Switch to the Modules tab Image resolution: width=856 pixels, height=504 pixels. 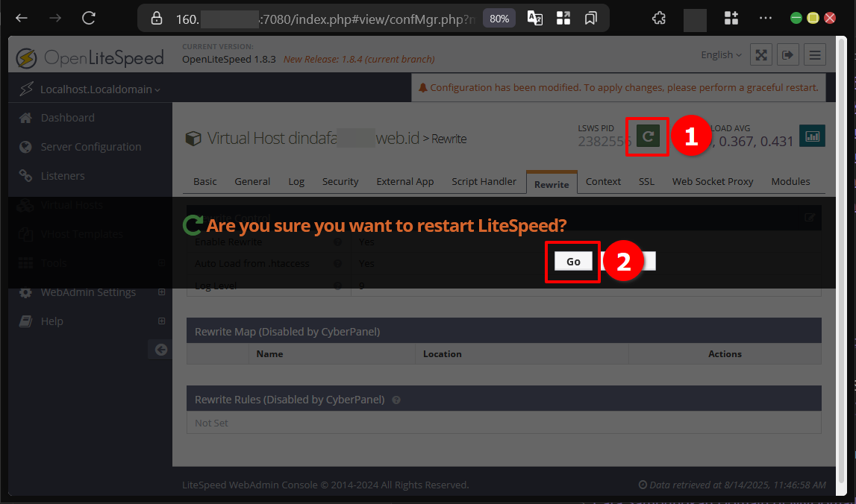coord(790,182)
